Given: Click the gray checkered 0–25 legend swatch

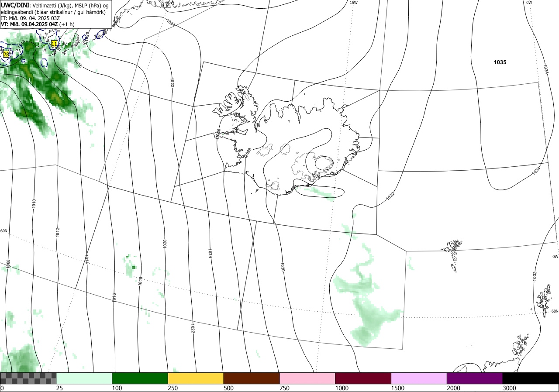Looking at the screenshot, I should [x=28, y=378].
